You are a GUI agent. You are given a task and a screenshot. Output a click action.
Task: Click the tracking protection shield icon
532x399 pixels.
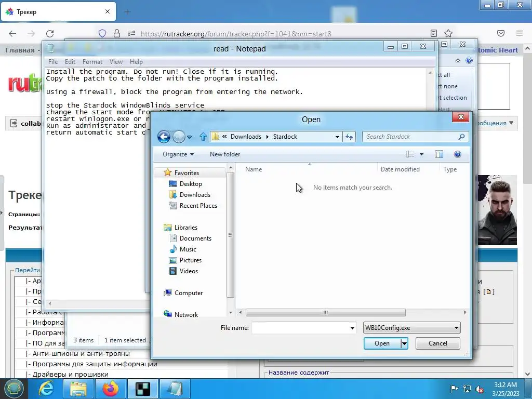point(102,33)
